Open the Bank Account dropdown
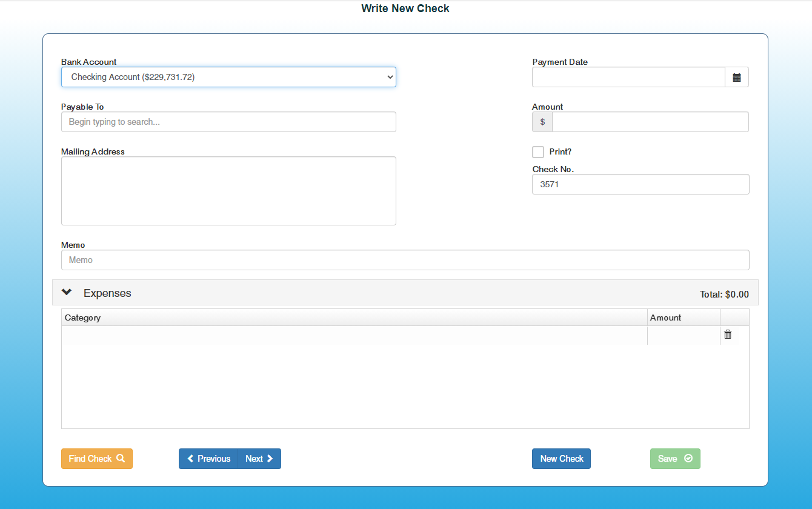 click(228, 77)
